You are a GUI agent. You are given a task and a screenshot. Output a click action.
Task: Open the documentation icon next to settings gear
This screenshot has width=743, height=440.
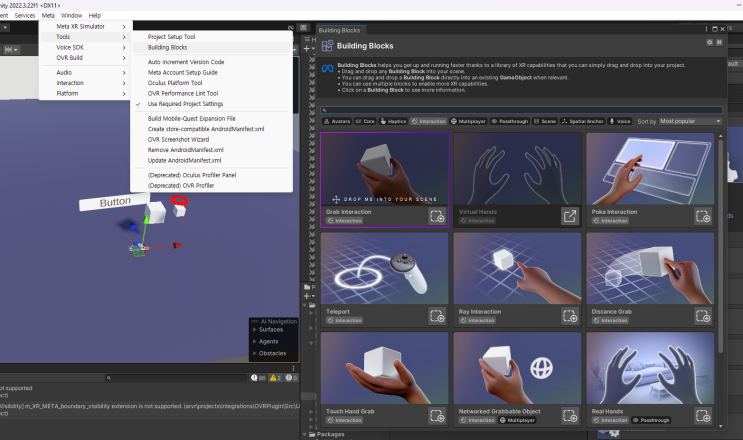[x=719, y=43]
